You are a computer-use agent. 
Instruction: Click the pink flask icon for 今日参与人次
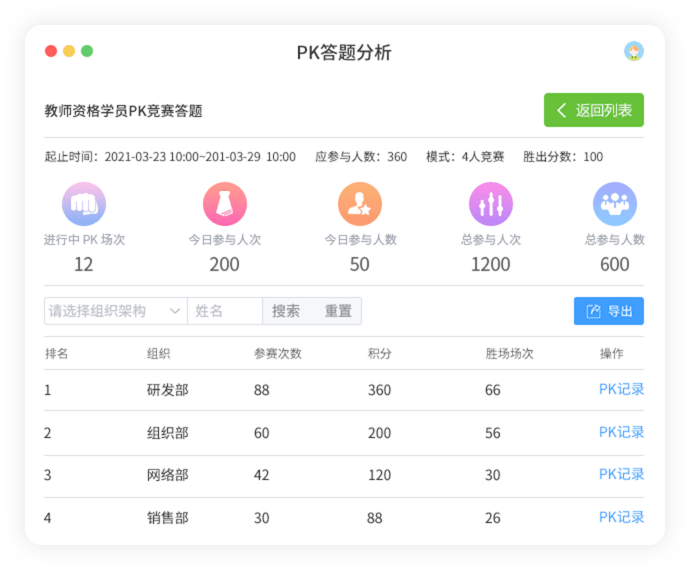pos(225,205)
